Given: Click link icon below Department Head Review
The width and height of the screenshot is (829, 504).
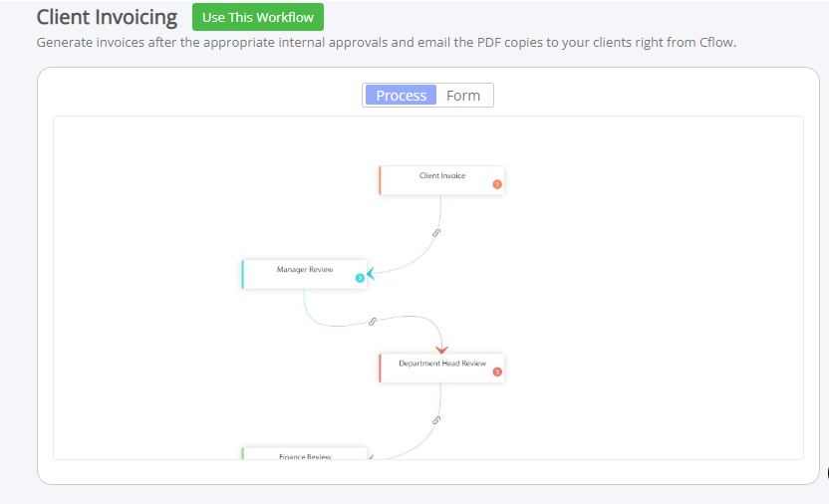Looking at the screenshot, I should pyautogui.click(x=436, y=420).
